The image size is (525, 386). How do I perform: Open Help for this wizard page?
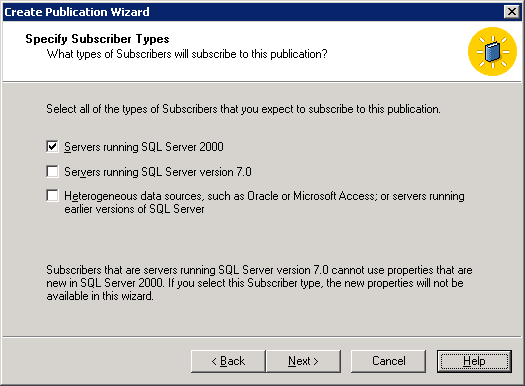click(x=474, y=361)
